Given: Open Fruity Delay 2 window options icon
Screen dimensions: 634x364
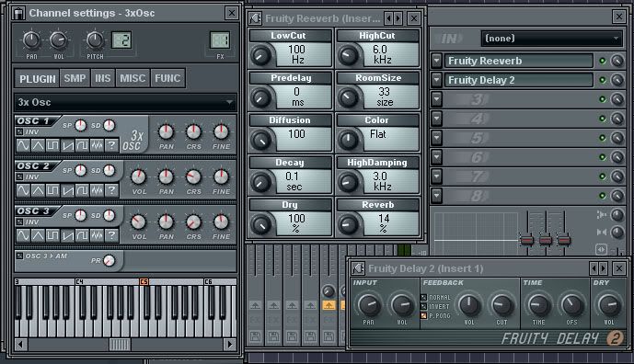Looking at the screenshot, I should click(358, 268).
